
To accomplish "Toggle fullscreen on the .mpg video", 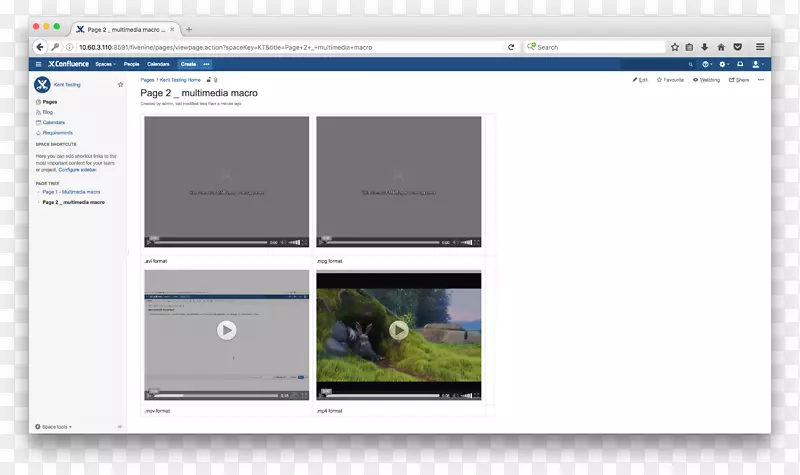I will pyautogui.click(x=477, y=242).
